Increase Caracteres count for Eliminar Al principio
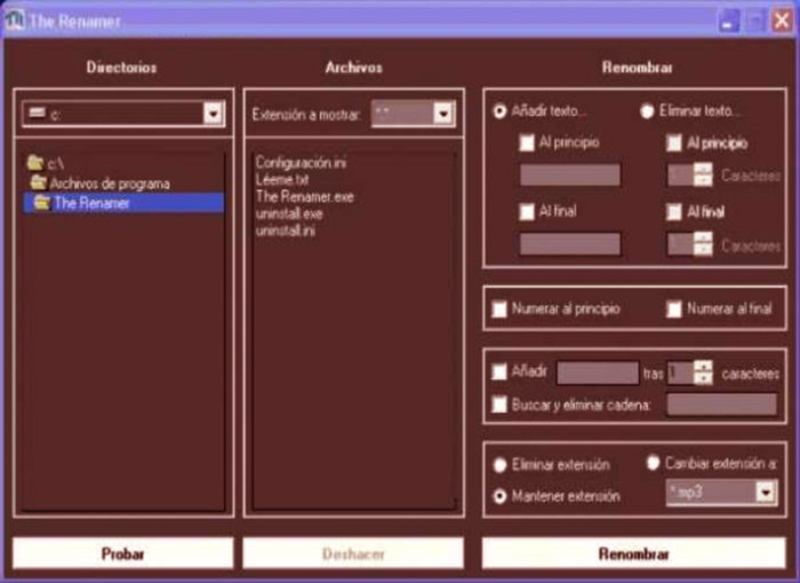800x583 pixels. [x=703, y=169]
